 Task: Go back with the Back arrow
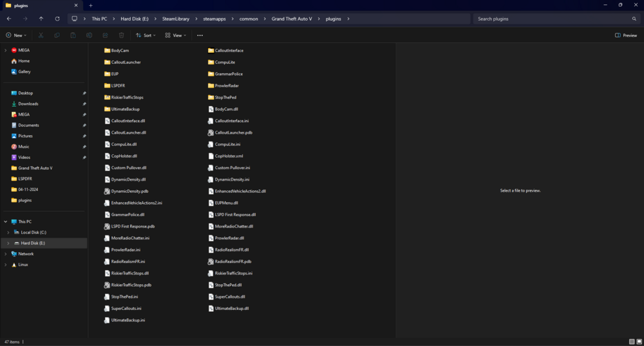[9, 19]
